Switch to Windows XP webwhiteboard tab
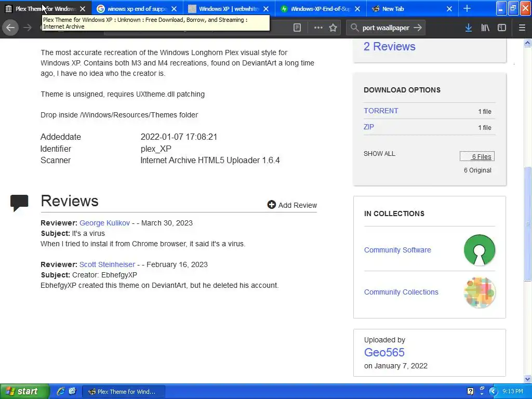This screenshot has height=399, width=532. [x=229, y=9]
